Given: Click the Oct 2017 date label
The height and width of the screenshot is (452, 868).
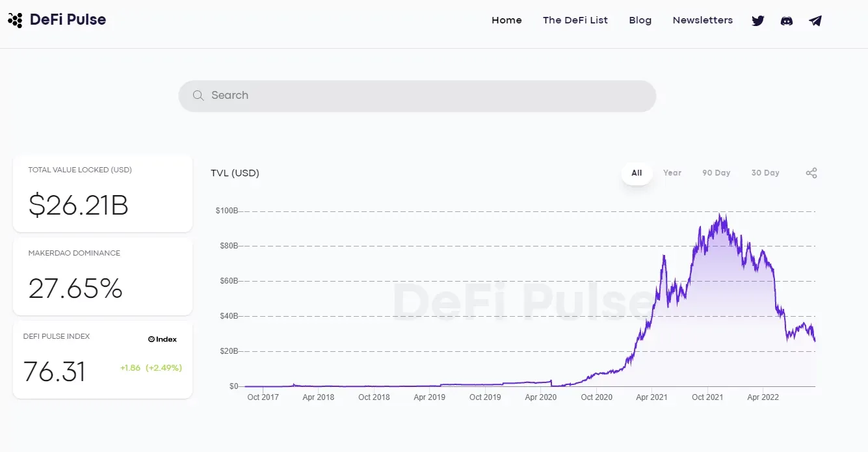Looking at the screenshot, I should [x=263, y=397].
